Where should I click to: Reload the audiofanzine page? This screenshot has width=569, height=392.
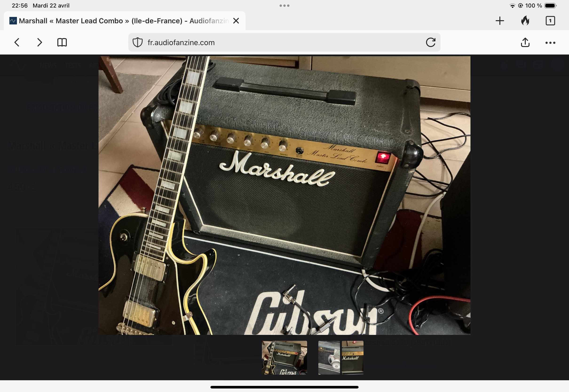431,43
